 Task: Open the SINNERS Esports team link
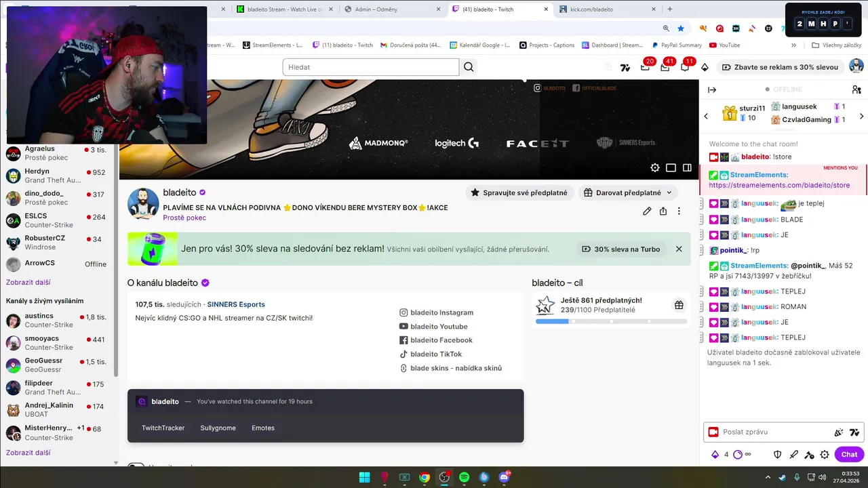(236, 304)
